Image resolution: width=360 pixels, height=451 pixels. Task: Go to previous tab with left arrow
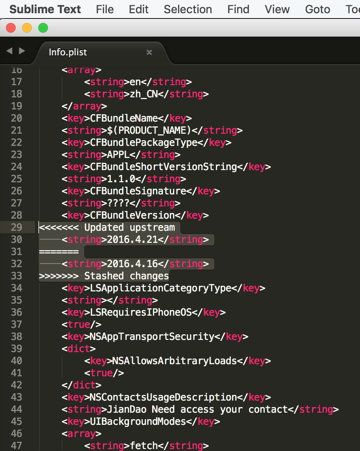click(x=10, y=51)
